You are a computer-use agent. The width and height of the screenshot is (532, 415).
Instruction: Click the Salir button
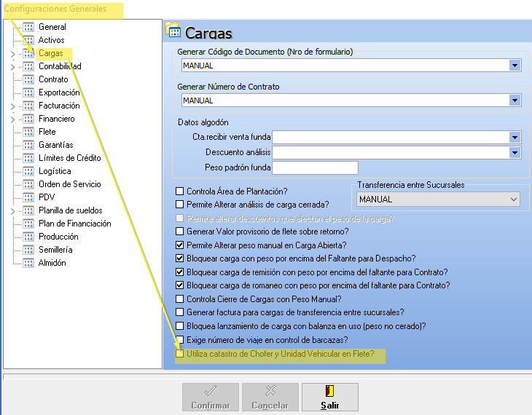[330, 397]
